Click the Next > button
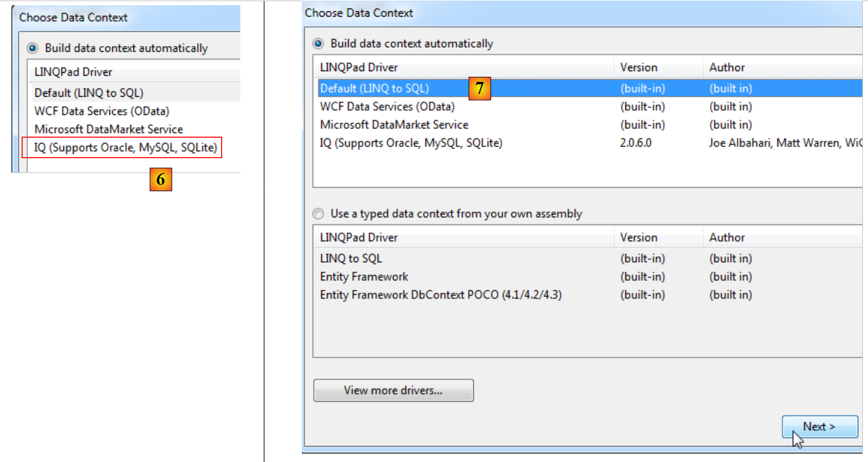Viewport: 868px width, 462px height. (x=819, y=427)
